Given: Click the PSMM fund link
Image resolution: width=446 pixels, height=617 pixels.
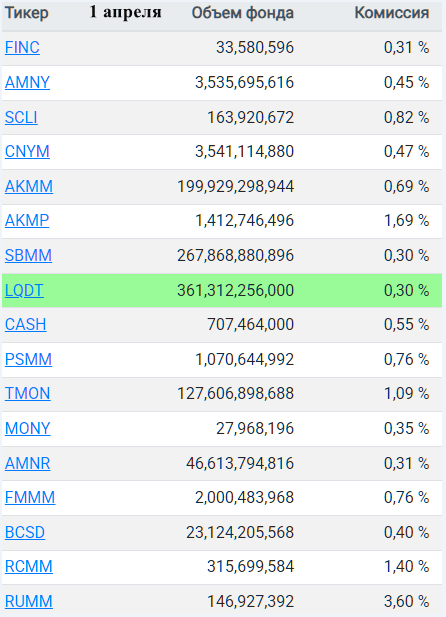Looking at the screenshot, I should (28, 359).
